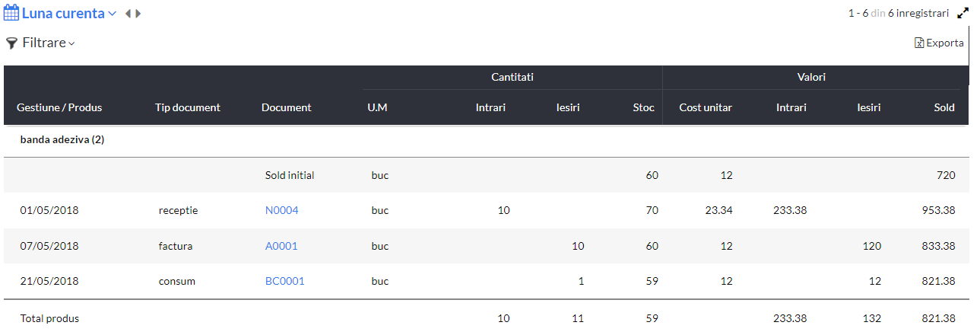Sort by Gestiune / Produs column header

click(59, 107)
